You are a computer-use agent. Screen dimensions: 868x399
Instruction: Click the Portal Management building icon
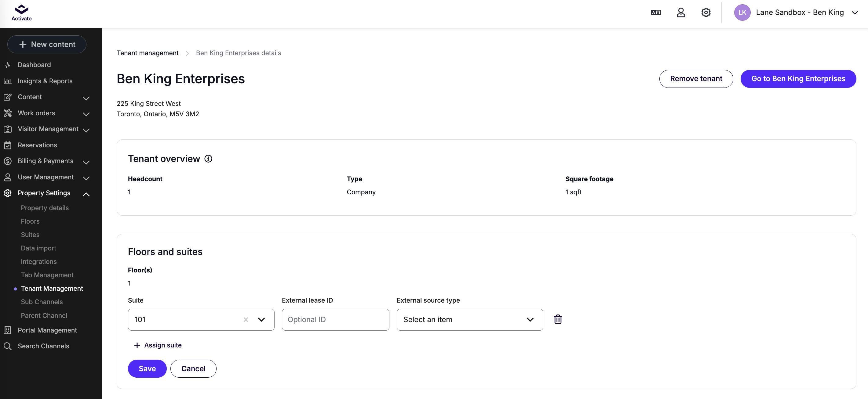7,330
